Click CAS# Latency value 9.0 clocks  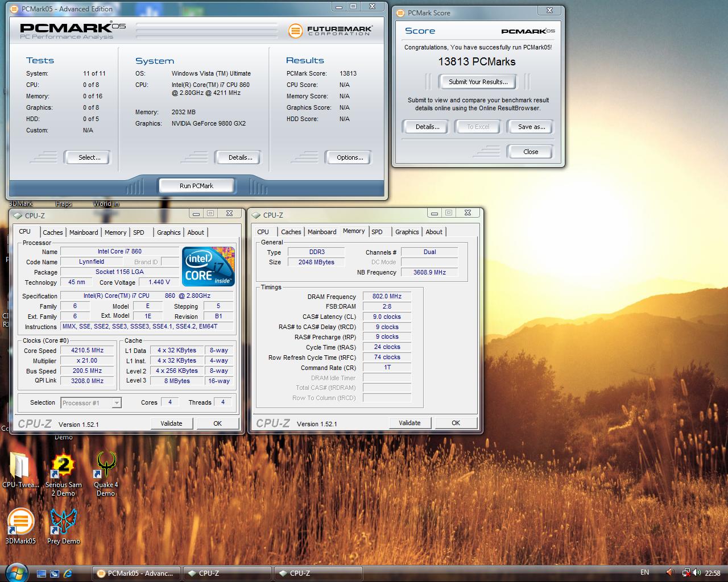point(387,317)
